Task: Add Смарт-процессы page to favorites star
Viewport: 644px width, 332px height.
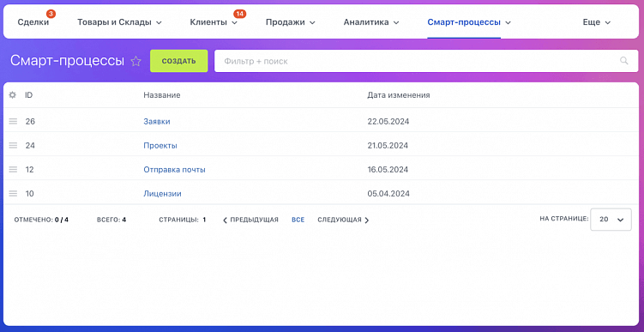Action: click(x=136, y=61)
